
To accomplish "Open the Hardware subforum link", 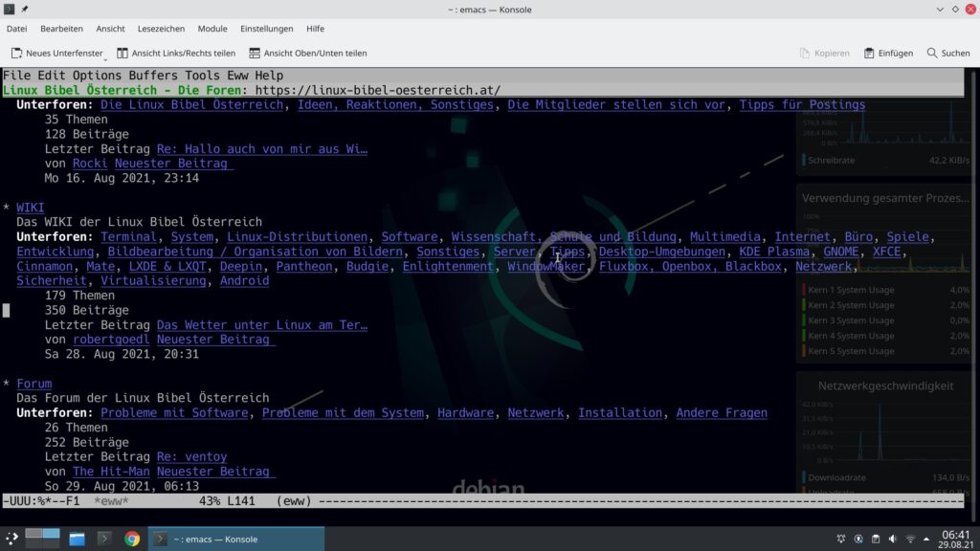I will click(466, 413).
